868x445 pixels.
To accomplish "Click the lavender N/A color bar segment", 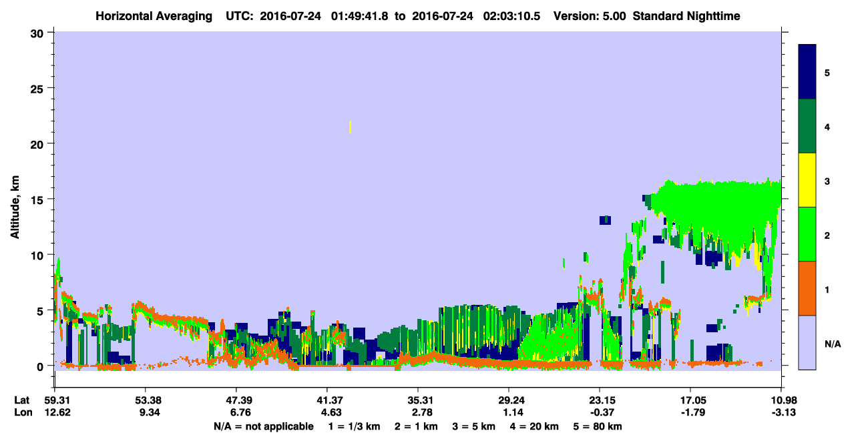I will 807,342.
